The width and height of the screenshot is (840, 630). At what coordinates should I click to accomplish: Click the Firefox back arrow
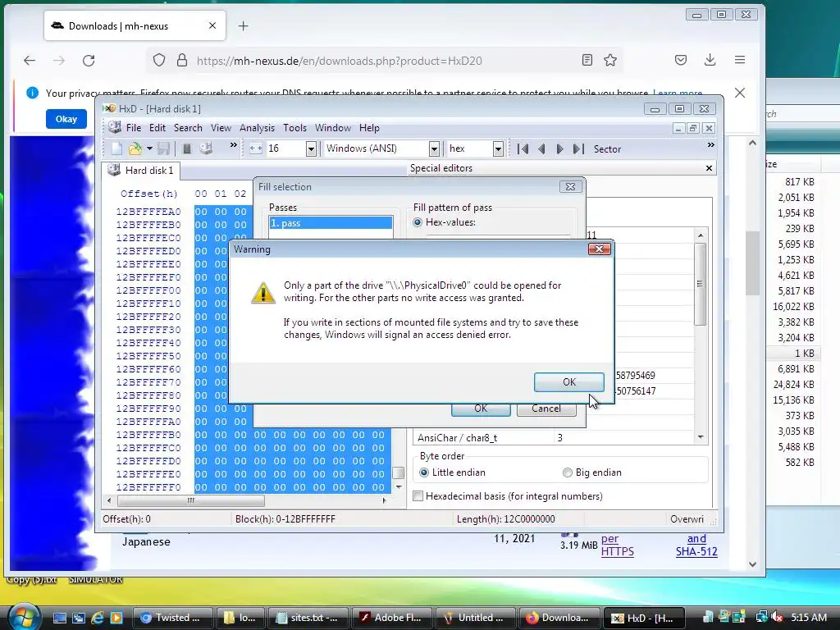click(30, 61)
